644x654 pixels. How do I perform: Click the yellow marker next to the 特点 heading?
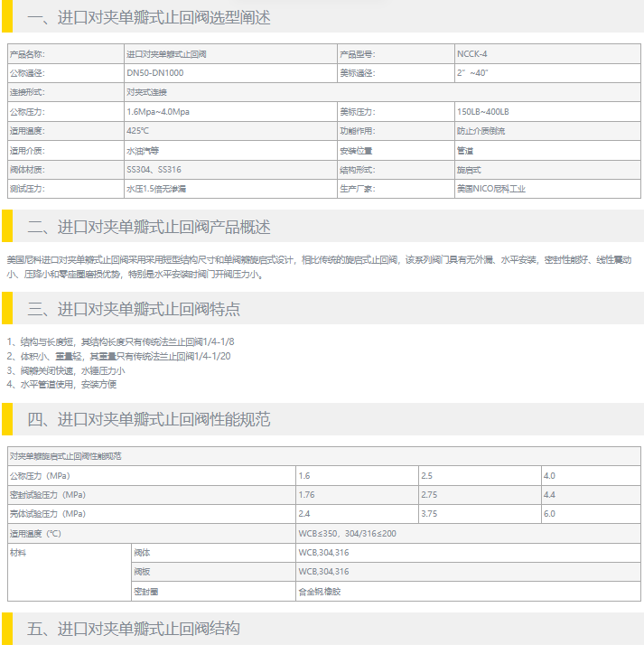[x=6, y=309]
